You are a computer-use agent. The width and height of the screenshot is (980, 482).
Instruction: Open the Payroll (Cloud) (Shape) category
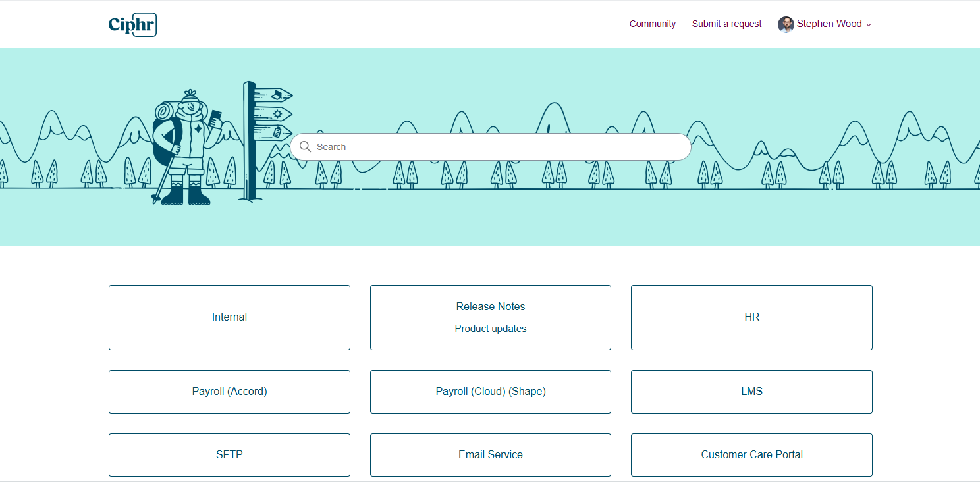pos(491,392)
